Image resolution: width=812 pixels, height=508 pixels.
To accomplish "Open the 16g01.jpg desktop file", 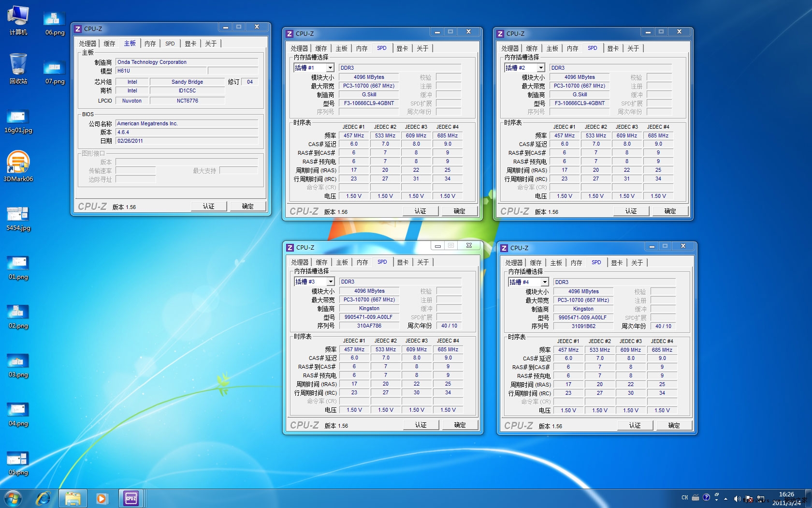I will 18,118.
